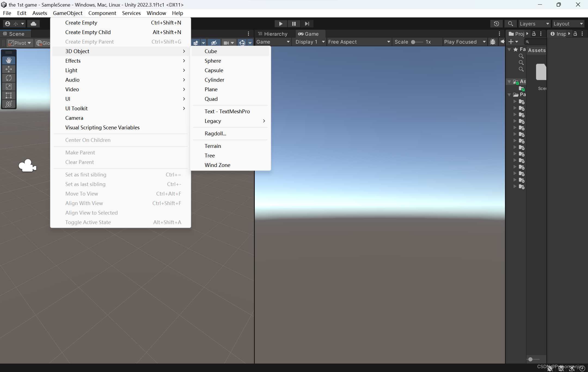
Task: Select the Rotate tool
Action: [9, 78]
